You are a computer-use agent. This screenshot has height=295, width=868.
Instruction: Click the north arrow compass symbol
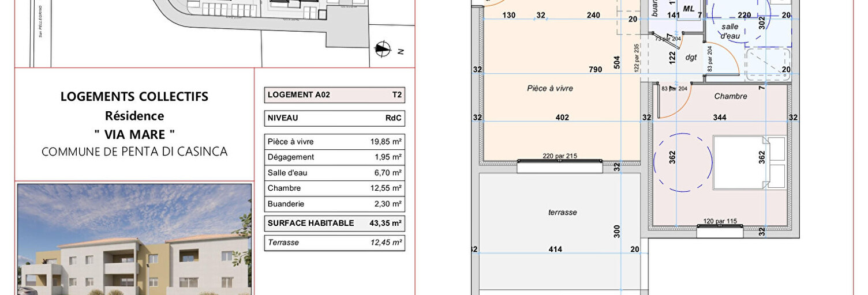pyautogui.click(x=381, y=50)
